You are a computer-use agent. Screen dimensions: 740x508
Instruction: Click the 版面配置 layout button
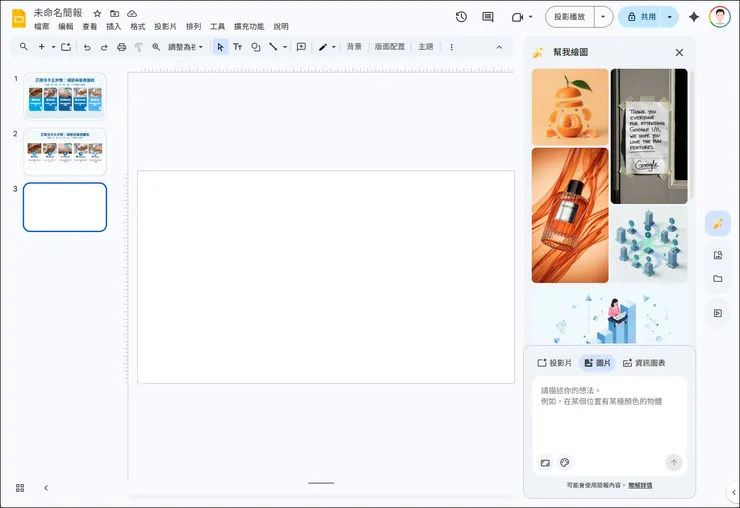point(390,47)
